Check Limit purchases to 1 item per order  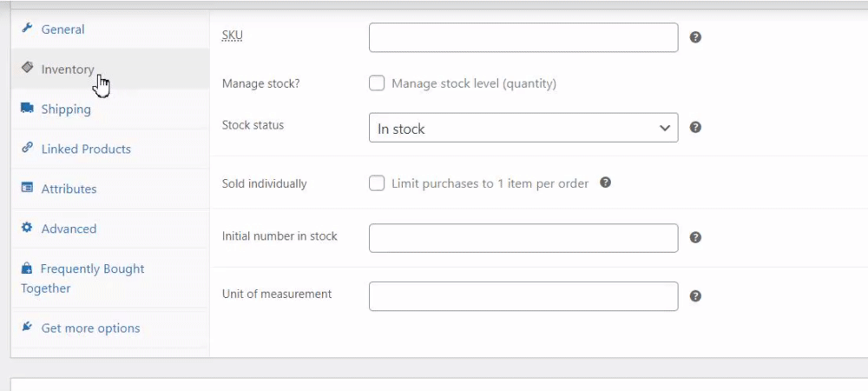[x=377, y=183]
